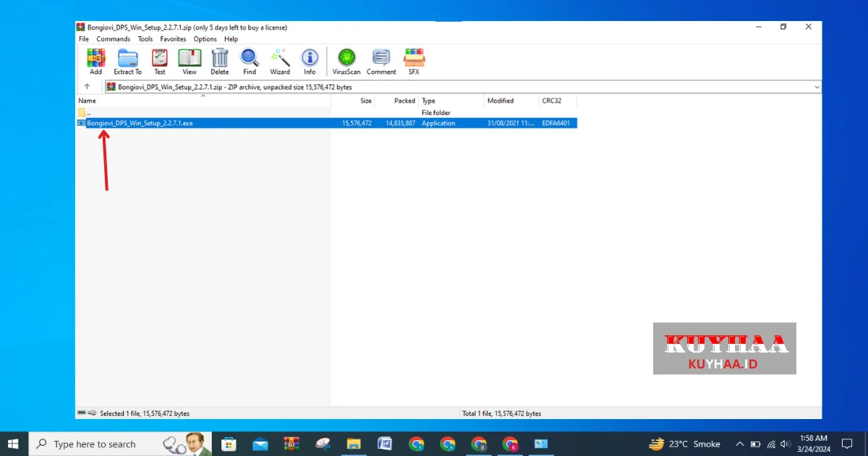868x456 pixels.
Task: Click the SFX toolbar icon
Action: (414, 62)
